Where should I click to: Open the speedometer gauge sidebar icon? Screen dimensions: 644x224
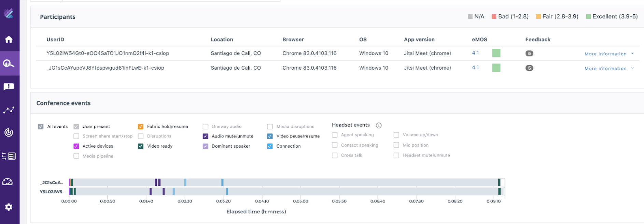click(x=8, y=182)
